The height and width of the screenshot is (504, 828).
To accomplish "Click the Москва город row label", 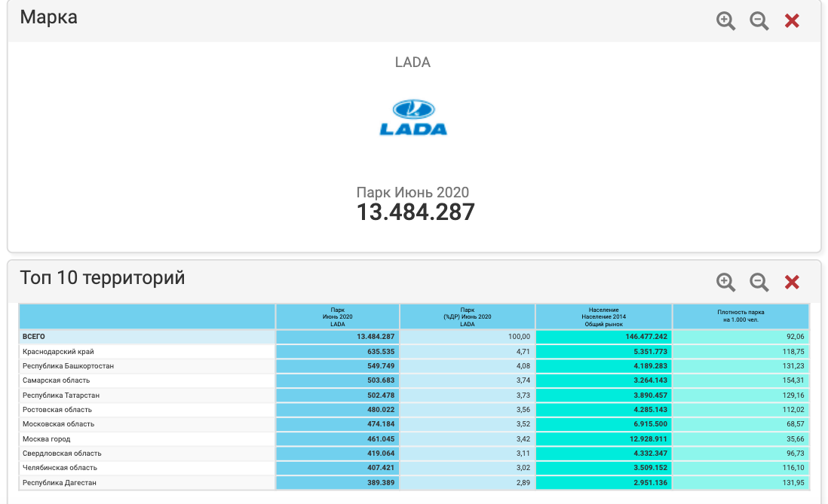I will (47, 438).
